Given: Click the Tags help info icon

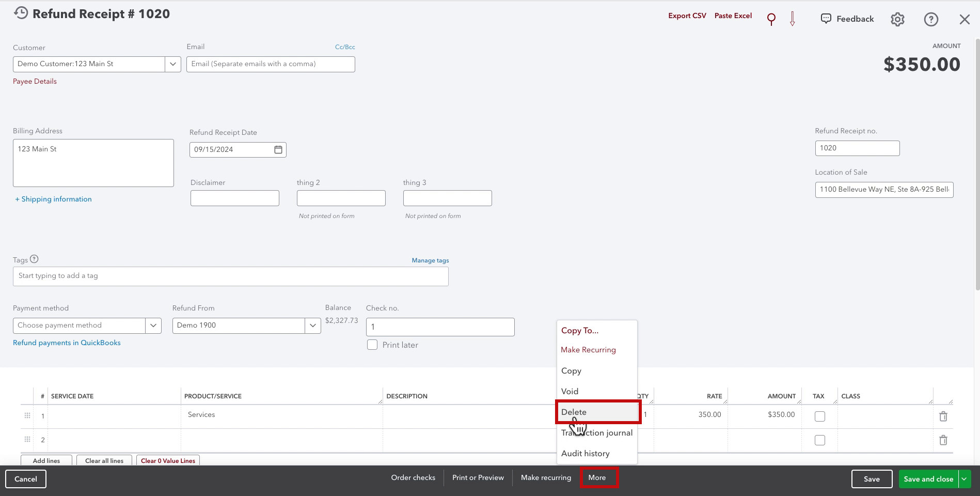Looking at the screenshot, I should point(34,259).
